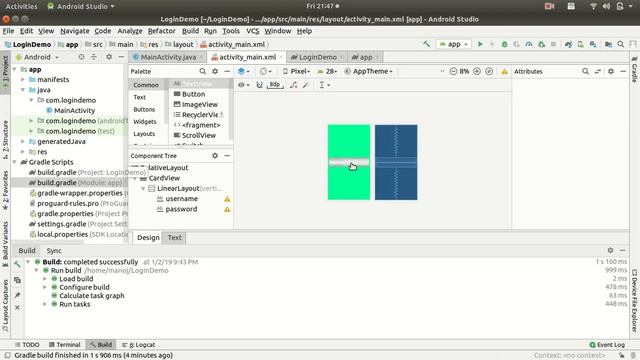The width and height of the screenshot is (640, 360).
Task: Open the Refactor menu
Action: [x=161, y=31]
